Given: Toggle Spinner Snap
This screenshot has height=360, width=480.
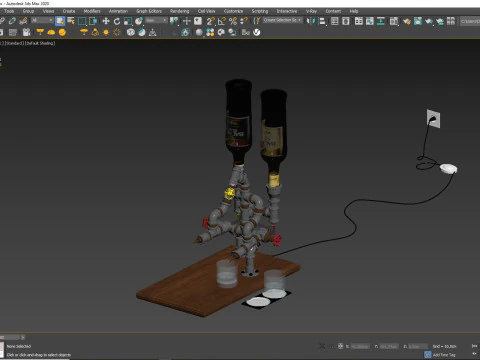Looking at the screenshot, I should point(244,21).
